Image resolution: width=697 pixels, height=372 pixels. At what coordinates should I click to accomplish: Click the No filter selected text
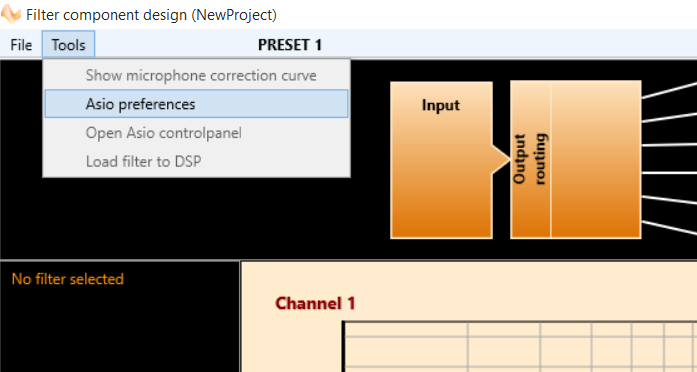pyautogui.click(x=68, y=279)
